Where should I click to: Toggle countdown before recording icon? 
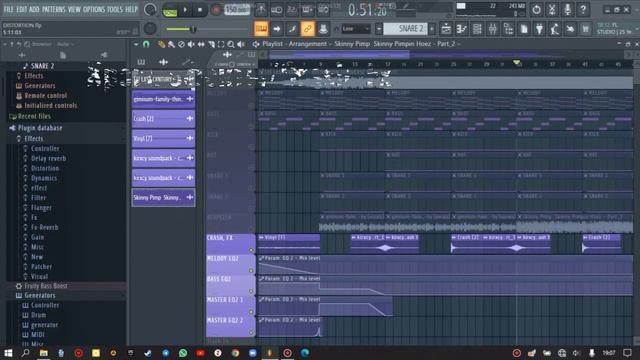click(292, 9)
